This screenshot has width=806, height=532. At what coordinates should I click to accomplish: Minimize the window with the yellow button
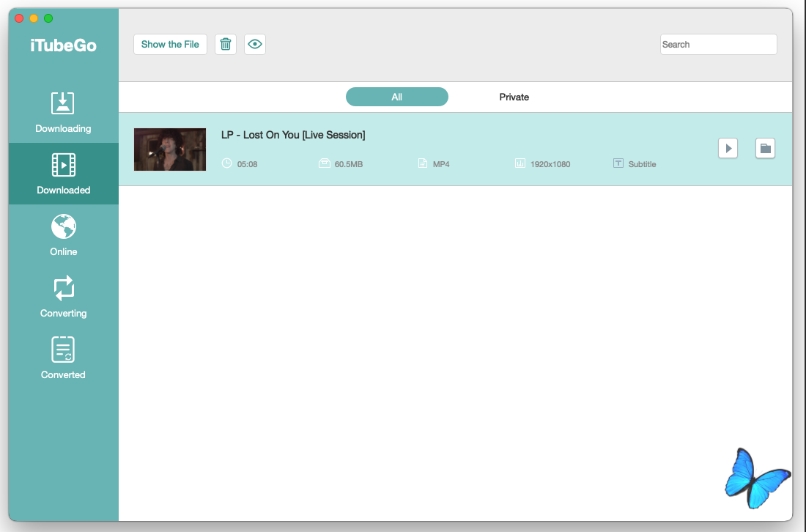(x=34, y=18)
